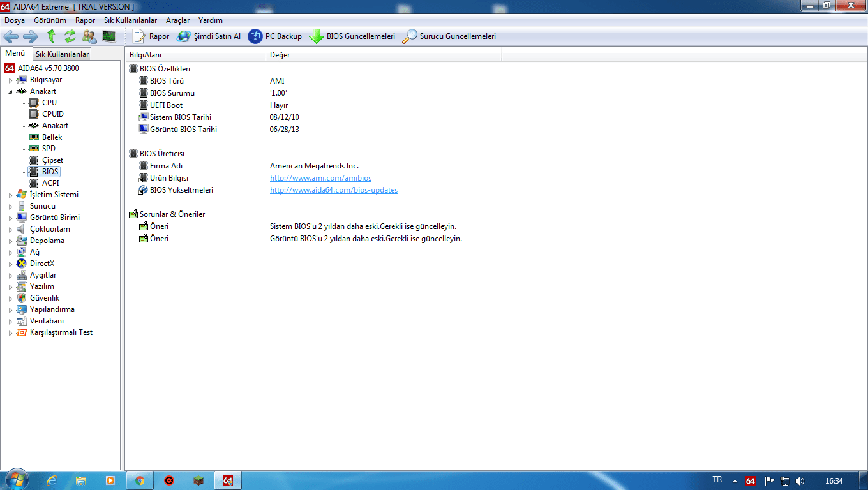This screenshot has width=868, height=490.
Task: Select the SPD tree item
Action: [x=49, y=149]
